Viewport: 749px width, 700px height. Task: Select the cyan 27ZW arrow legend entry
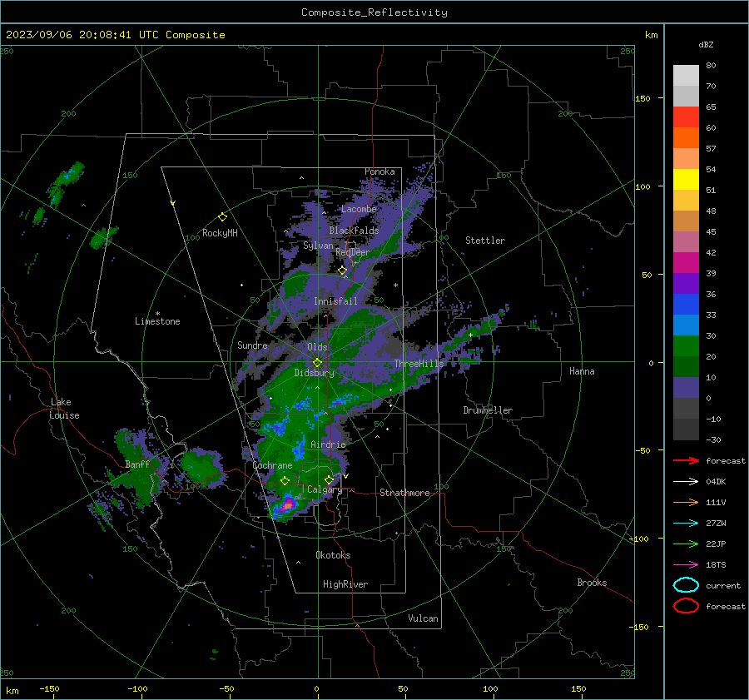[x=686, y=524]
